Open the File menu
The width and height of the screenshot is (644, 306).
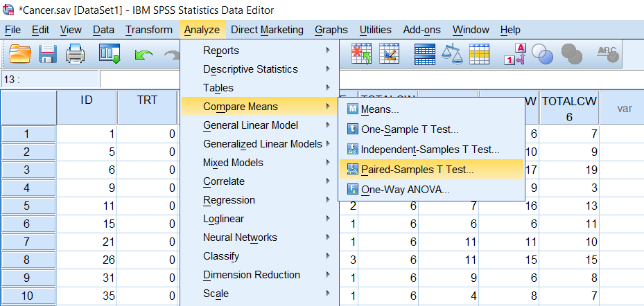tap(12, 30)
